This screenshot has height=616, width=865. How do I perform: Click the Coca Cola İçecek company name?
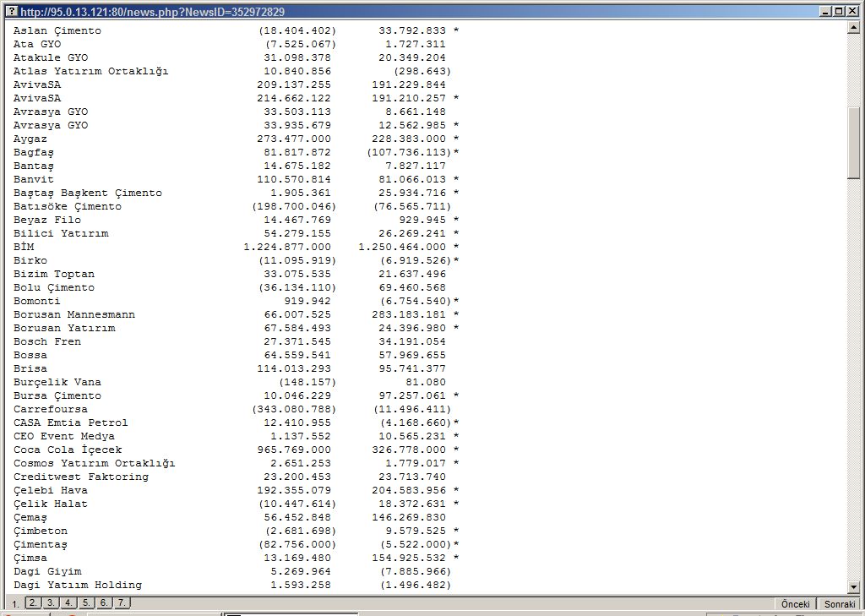pos(68,450)
